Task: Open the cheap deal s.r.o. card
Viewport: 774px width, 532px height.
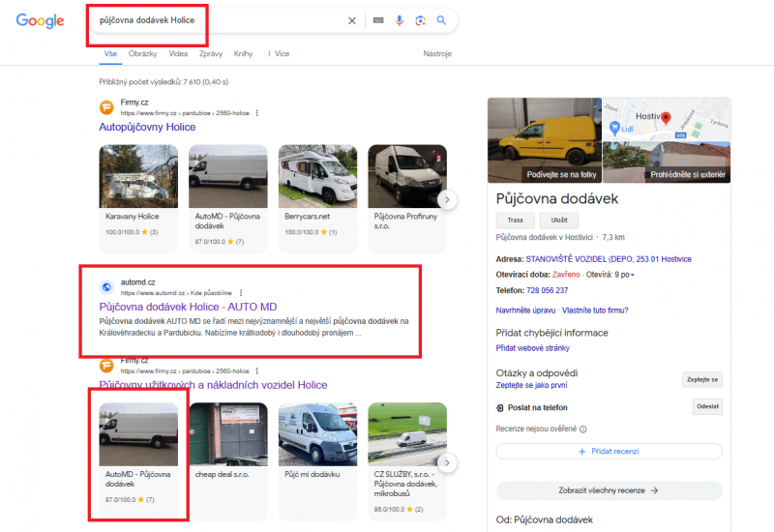Action: pyautogui.click(x=228, y=461)
